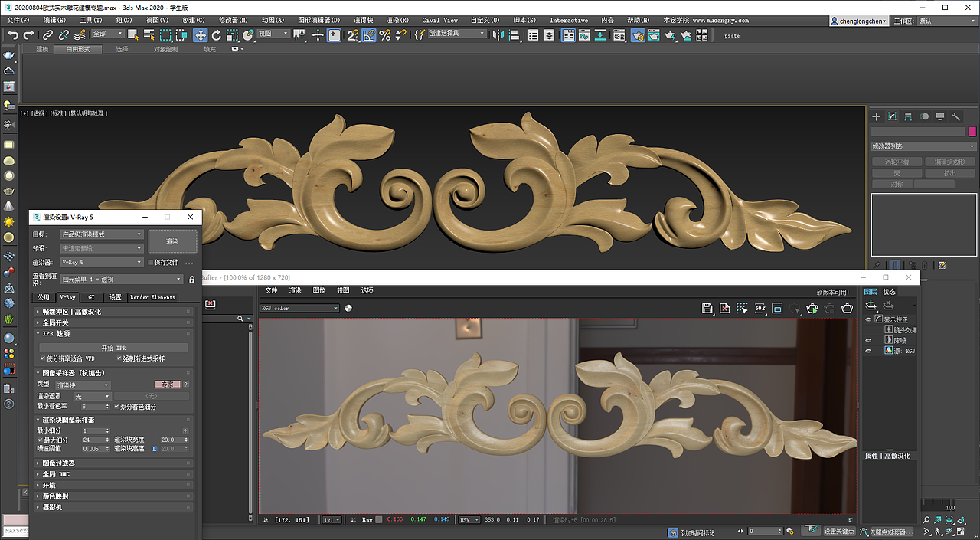Toggle visibility eye of 显示校正 layer
Screen dimensions: 980x540
click(868, 319)
